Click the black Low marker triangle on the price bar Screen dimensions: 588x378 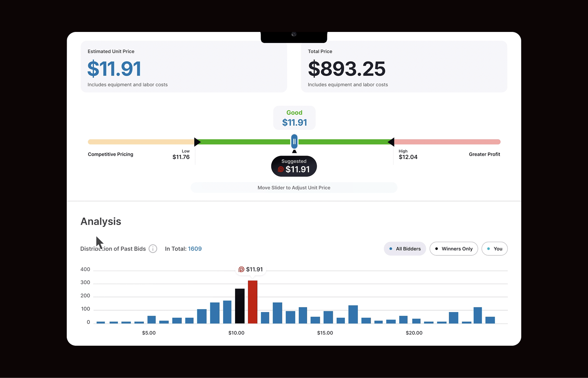pos(197,142)
